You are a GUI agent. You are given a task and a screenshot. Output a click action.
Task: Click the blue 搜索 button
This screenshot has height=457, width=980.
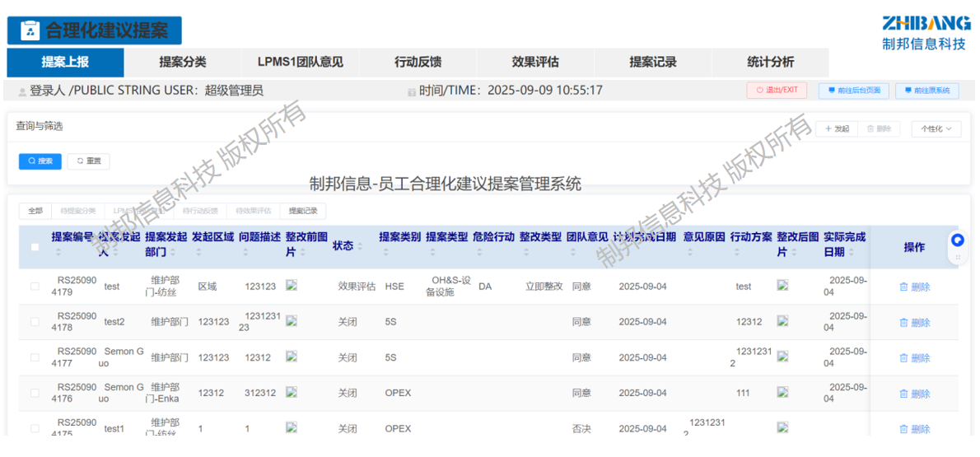point(40,161)
